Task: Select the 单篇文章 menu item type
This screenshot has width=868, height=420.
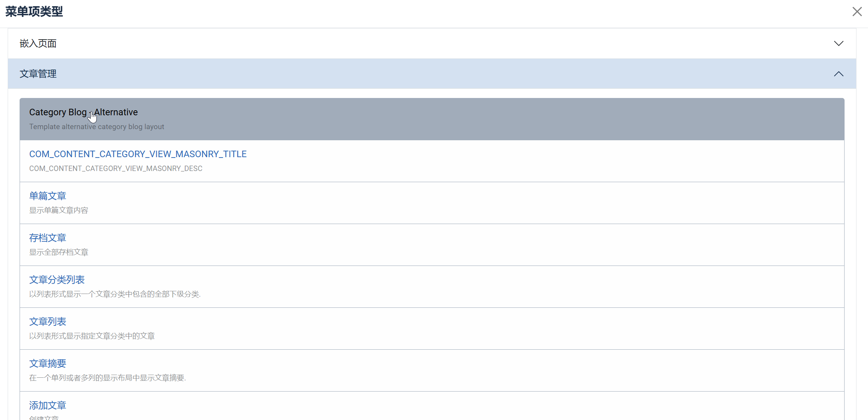Action: point(48,196)
